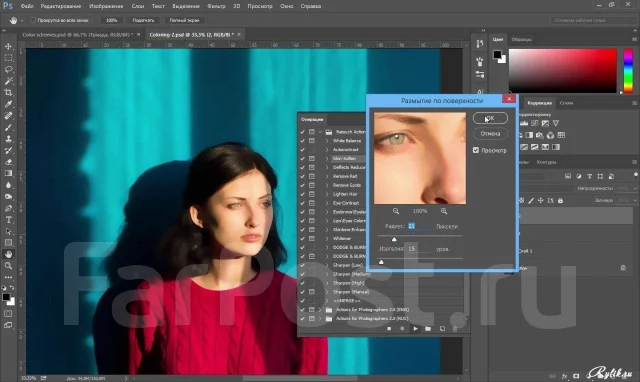Expand the Sharpen (High) action
This screenshot has width=640, height=382.
pyautogui.click(x=327, y=283)
